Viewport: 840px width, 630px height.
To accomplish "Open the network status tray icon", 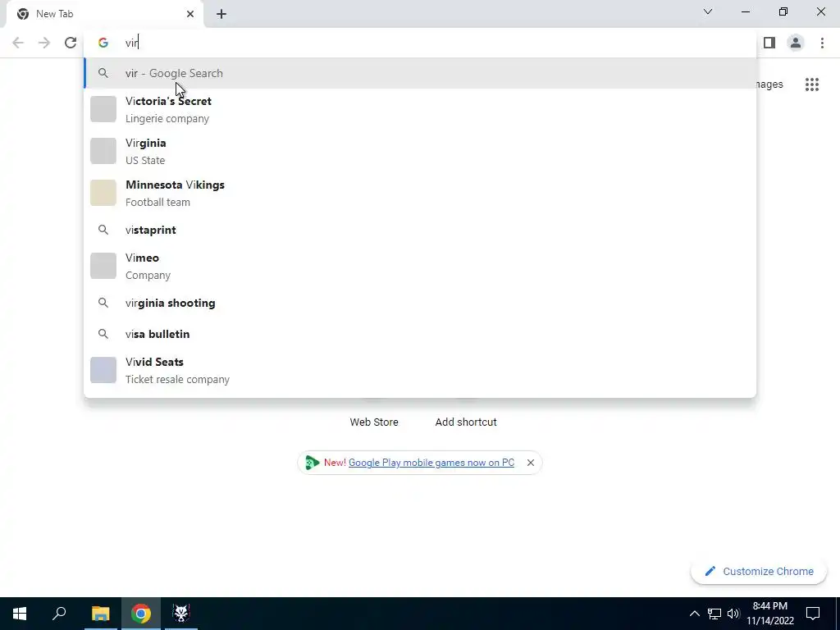I will tap(714, 614).
